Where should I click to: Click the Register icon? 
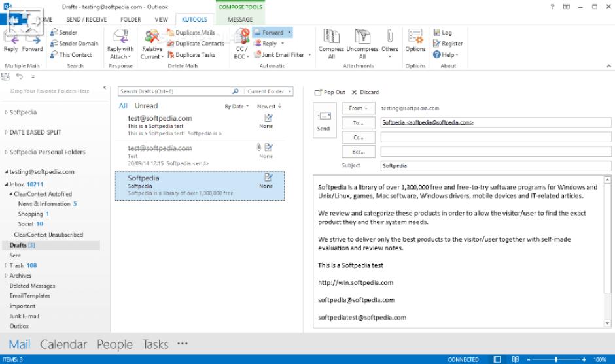pos(436,44)
